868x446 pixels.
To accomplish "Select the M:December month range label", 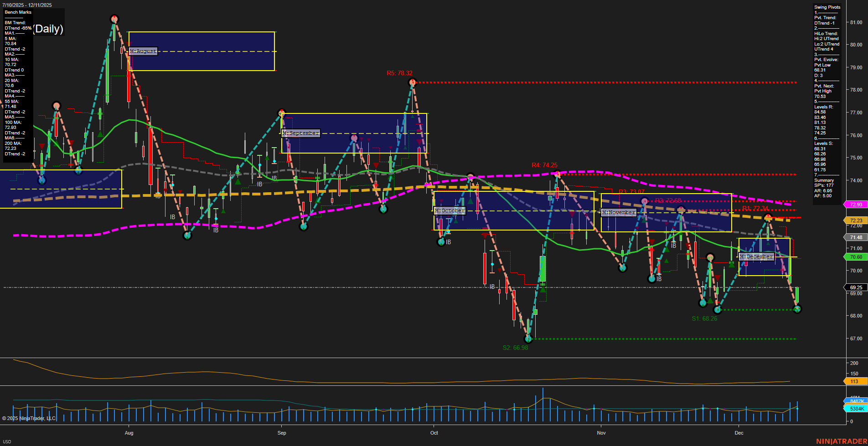I will point(757,257).
